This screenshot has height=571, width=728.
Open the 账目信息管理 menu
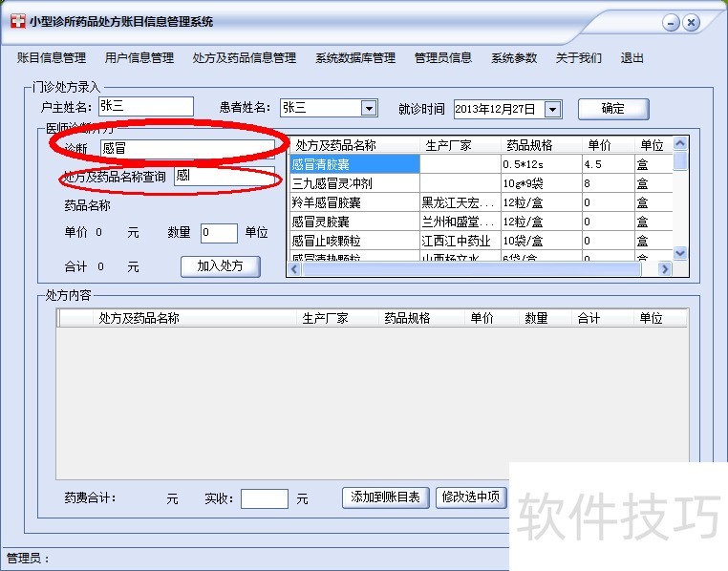coord(52,58)
